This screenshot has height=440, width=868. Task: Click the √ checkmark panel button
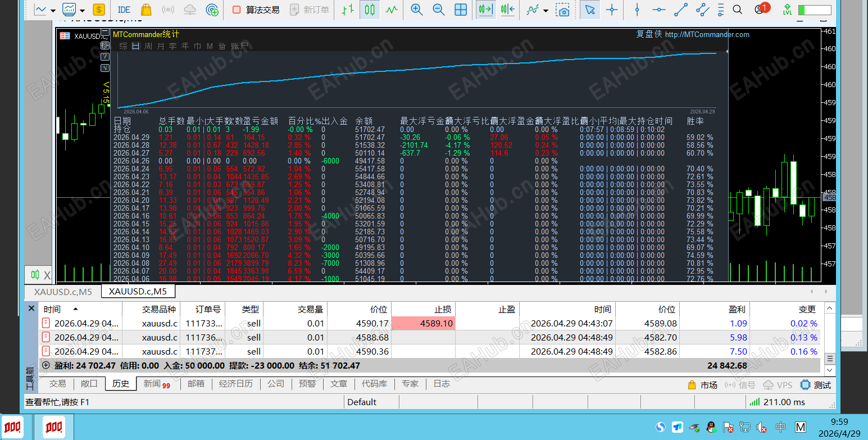point(104,67)
